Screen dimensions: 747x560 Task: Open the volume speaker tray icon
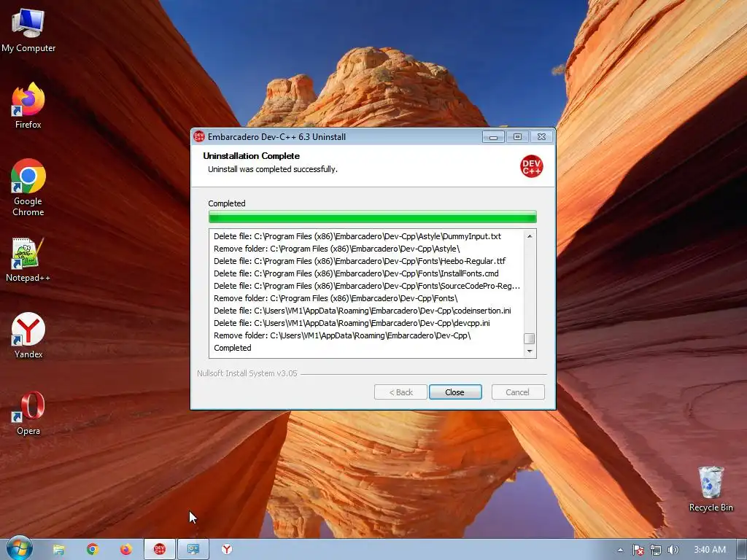click(x=673, y=550)
